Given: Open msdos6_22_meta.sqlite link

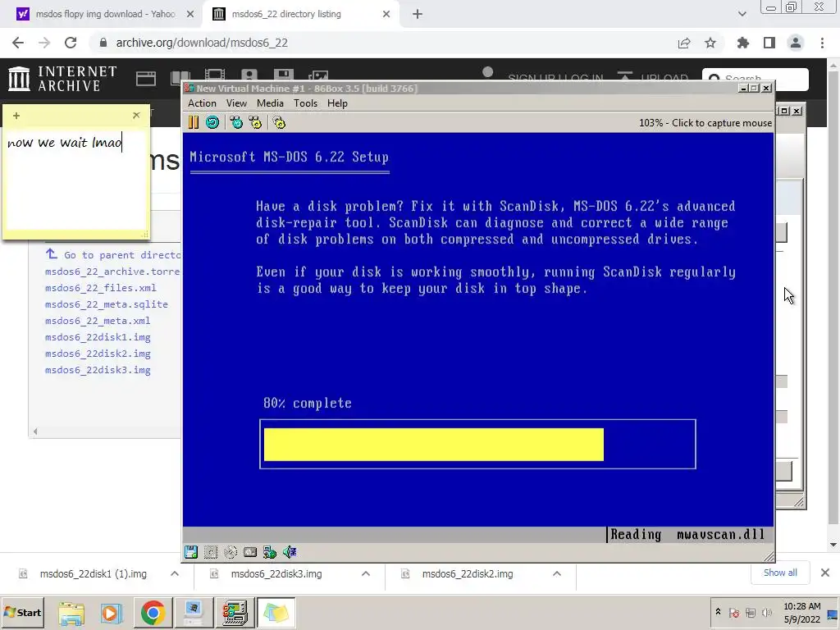Looking at the screenshot, I should (107, 304).
